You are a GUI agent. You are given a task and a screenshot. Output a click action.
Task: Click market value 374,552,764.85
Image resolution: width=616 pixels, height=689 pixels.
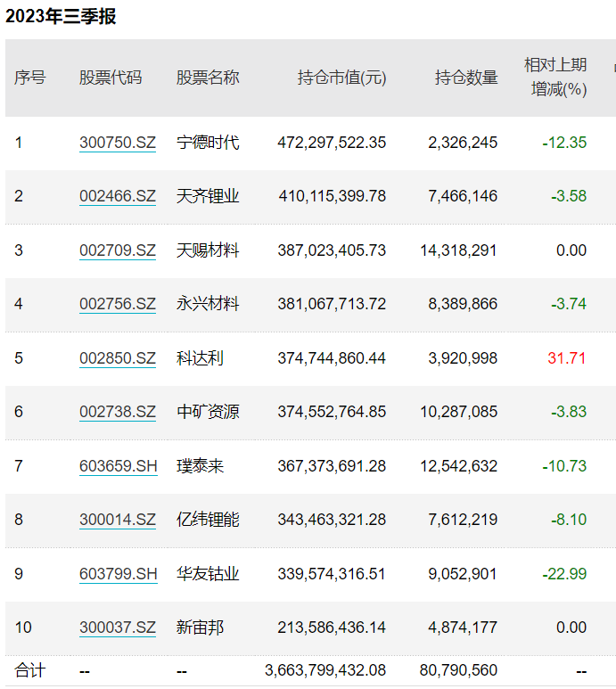click(x=332, y=412)
